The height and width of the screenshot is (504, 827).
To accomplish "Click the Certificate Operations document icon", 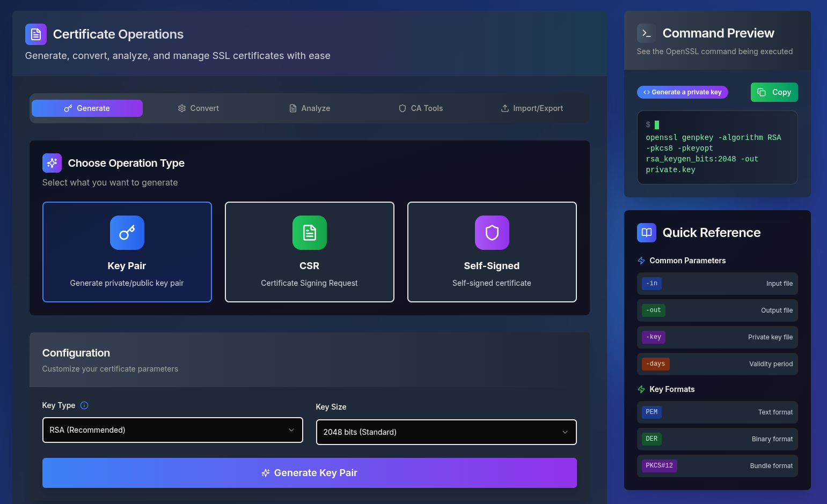I will coord(36,34).
